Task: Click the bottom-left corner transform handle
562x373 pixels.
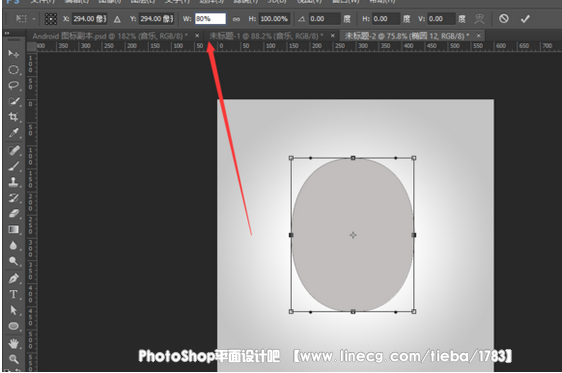Action: click(x=291, y=312)
